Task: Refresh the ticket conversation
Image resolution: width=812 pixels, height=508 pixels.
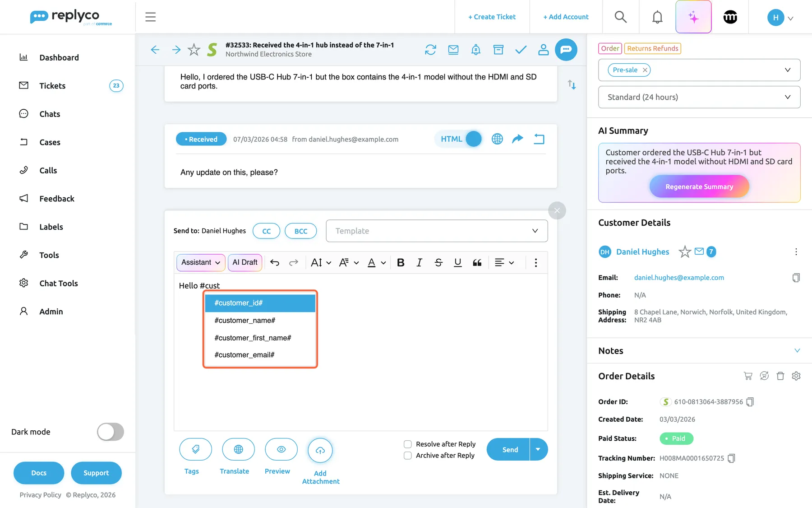Action: [x=430, y=50]
